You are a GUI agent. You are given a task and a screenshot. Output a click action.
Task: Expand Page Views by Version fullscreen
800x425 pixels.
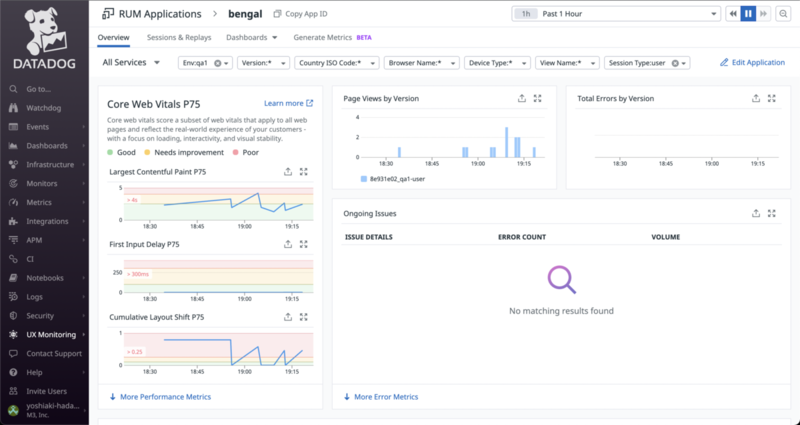[537, 98]
